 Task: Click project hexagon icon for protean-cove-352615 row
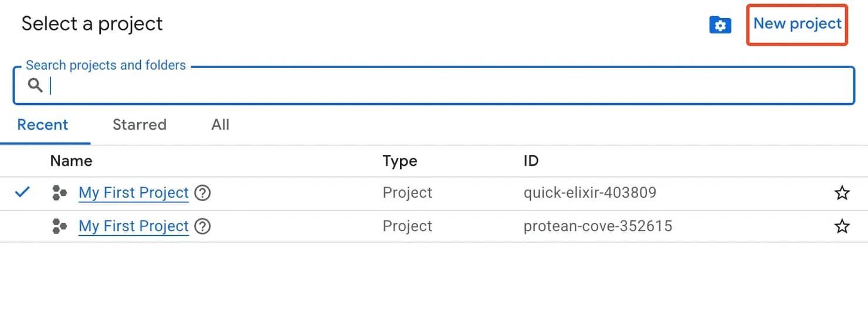pyautogui.click(x=59, y=226)
